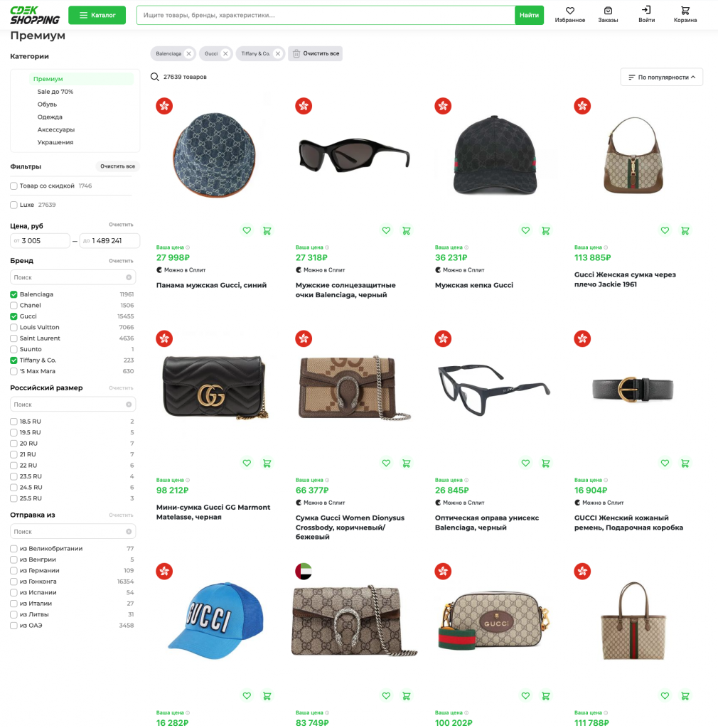The width and height of the screenshot is (718, 728).
Task: Check the Товар со скидкой filter
Action: [14, 186]
